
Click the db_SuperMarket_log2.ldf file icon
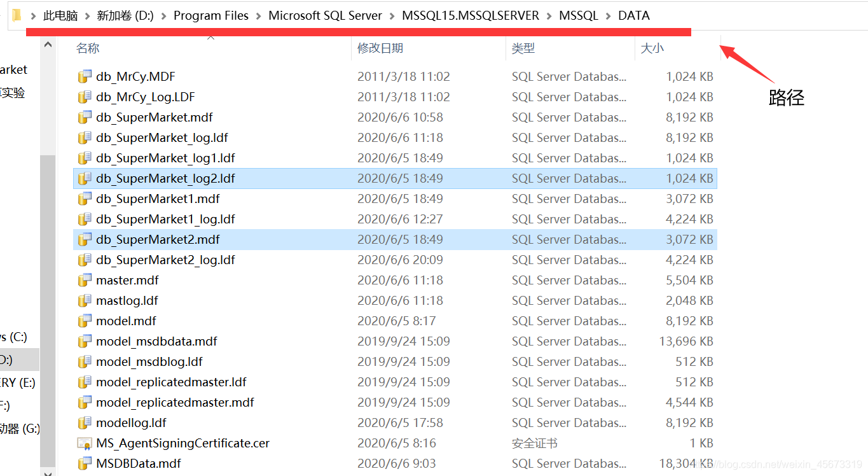(x=84, y=178)
